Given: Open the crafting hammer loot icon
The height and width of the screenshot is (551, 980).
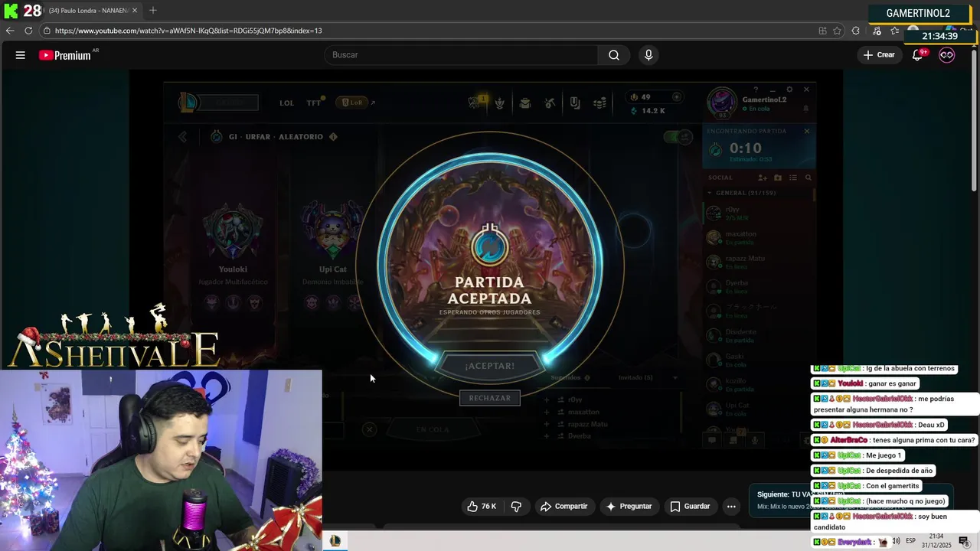Looking at the screenshot, I should 550,103.
